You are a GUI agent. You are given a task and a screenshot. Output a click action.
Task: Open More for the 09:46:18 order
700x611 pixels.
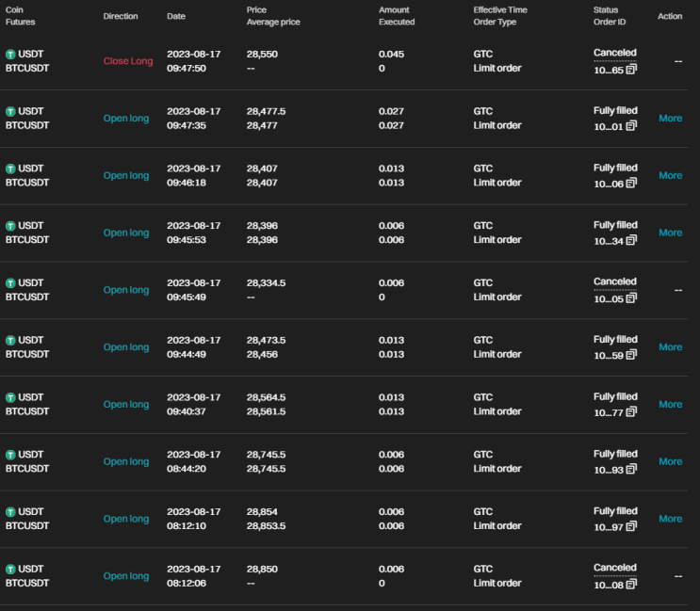(671, 175)
